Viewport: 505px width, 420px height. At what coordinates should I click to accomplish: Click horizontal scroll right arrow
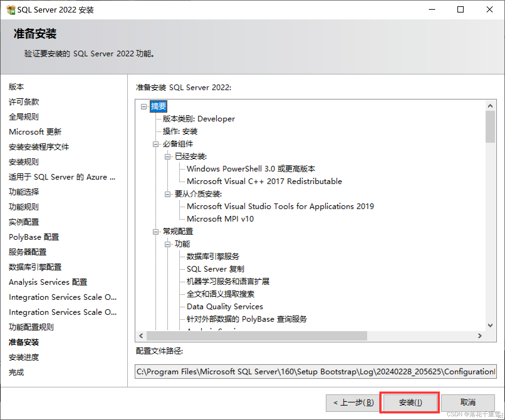(x=480, y=336)
